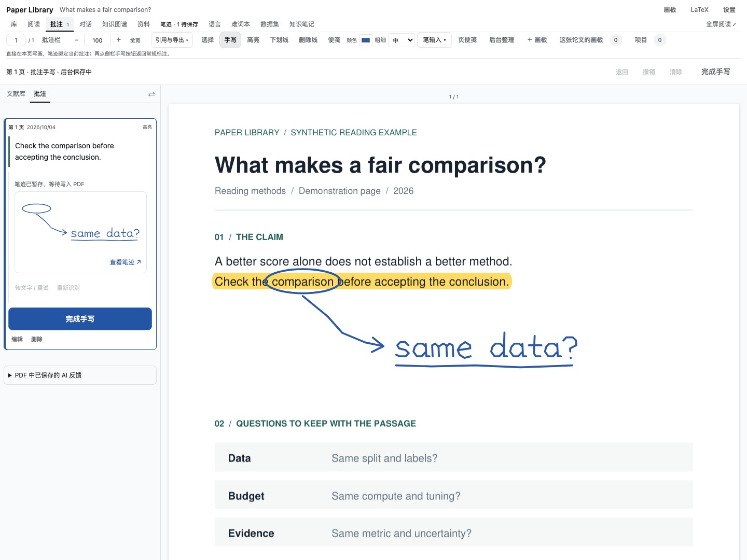Screen dimensions: 747x560
Task: Click 完成手写 in the top status bar
Action: [715, 72]
